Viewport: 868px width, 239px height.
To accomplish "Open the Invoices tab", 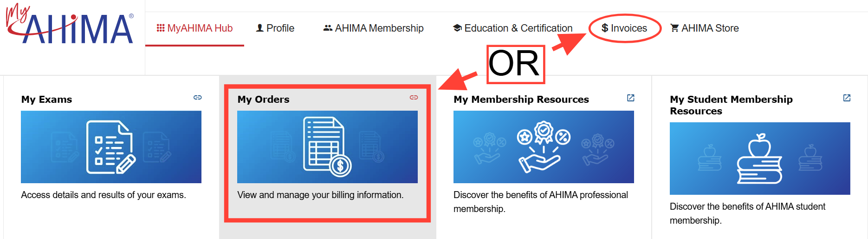I will [624, 28].
